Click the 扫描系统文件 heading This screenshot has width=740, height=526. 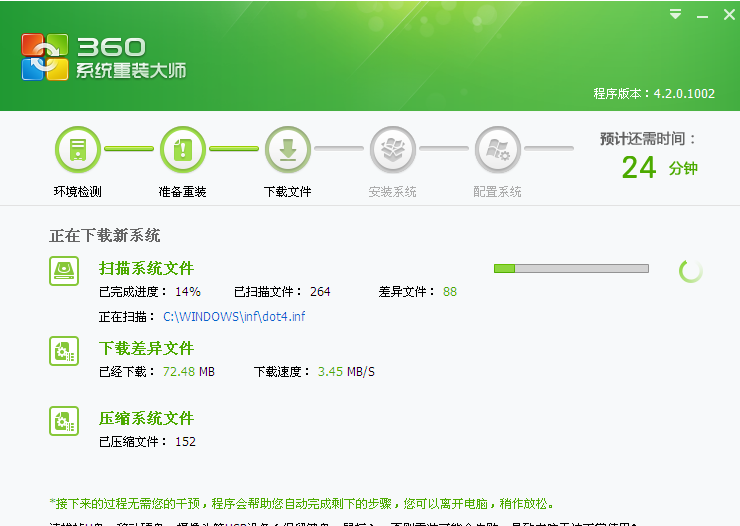(146, 268)
